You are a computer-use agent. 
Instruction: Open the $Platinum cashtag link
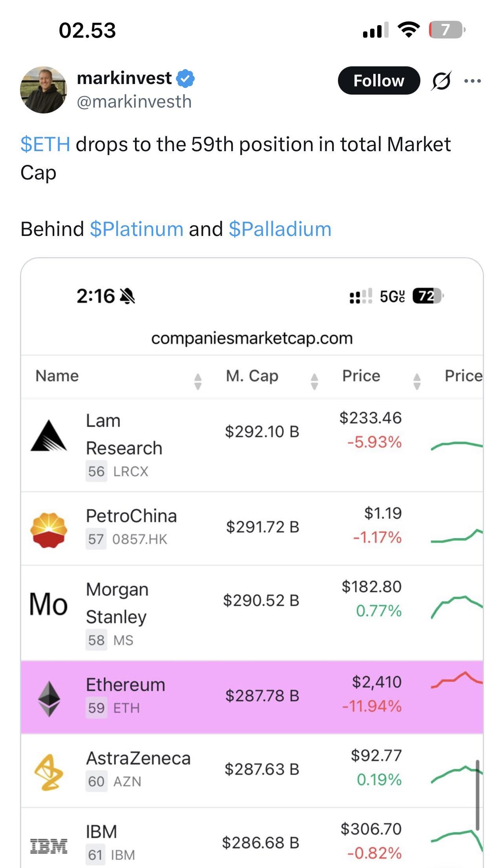(x=137, y=229)
